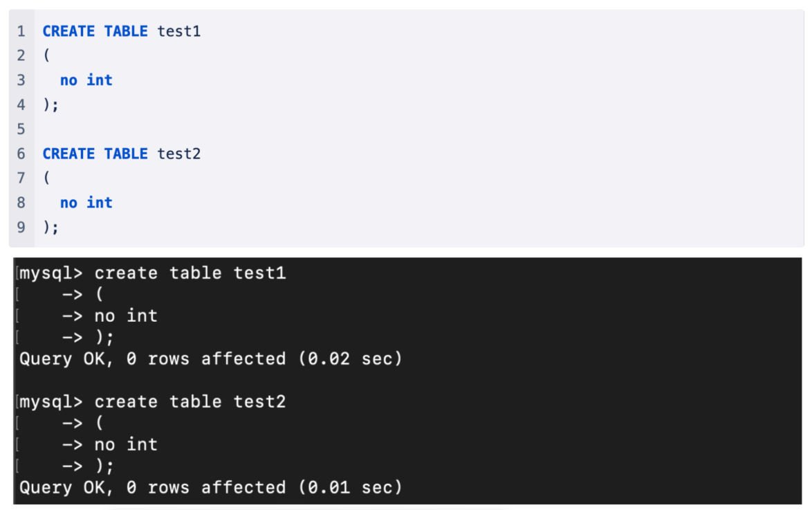This screenshot has width=812, height=510.
Task: Click the (0.02 sec) timing in terminal
Action: (x=350, y=359)
